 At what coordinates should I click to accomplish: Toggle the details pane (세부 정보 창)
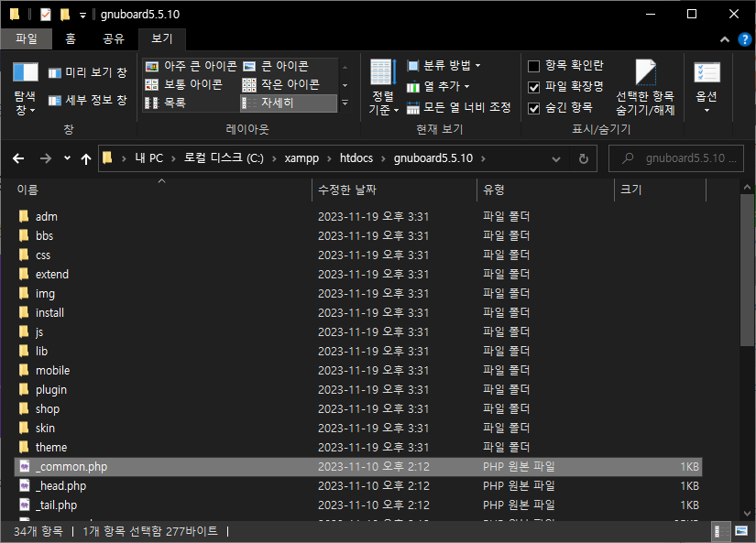[x=88, y=100]
